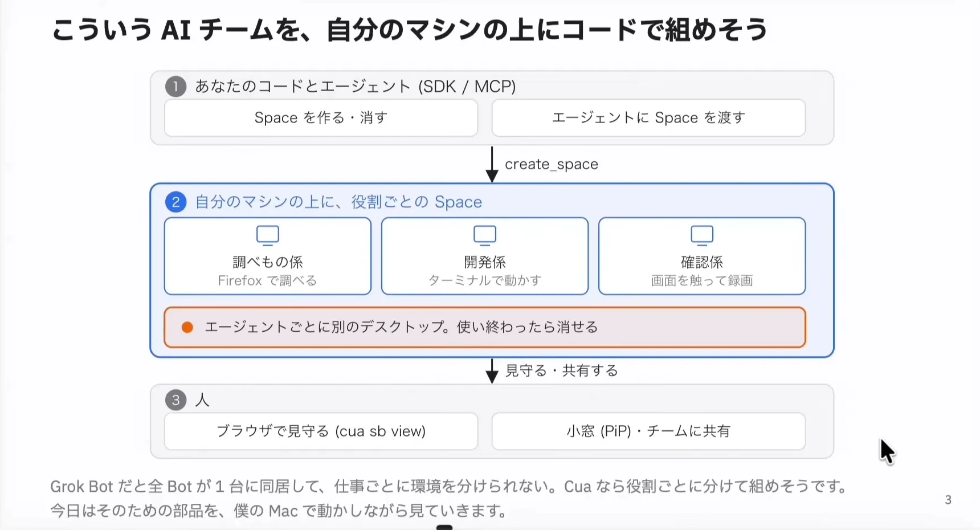
Task: Click the monitor icon above 確認係
Action: coord(702,236)
